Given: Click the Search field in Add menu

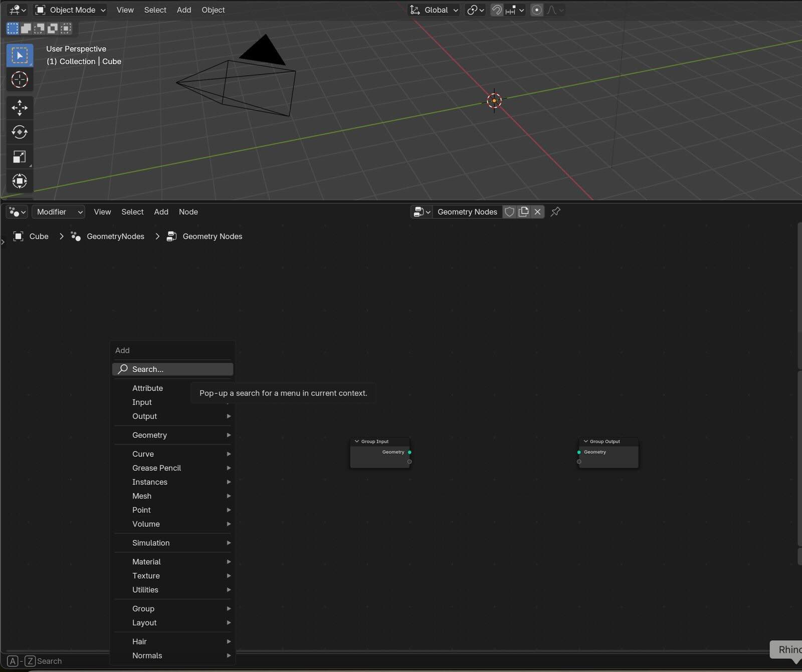Looking at the screenshot, I should [x=173, y=369].
